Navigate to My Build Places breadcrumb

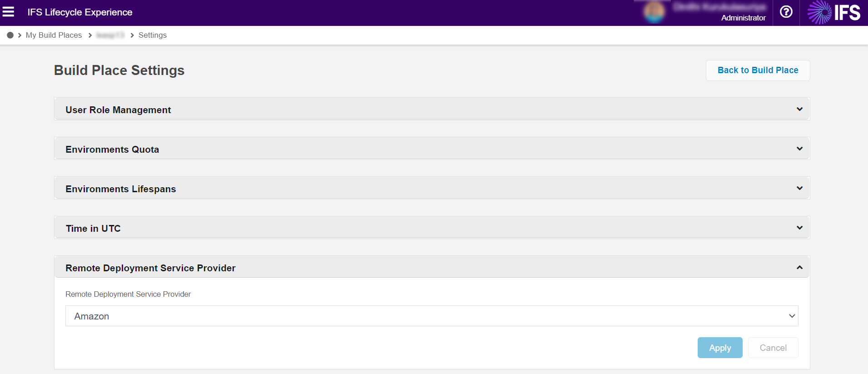[x=54, y=35]
